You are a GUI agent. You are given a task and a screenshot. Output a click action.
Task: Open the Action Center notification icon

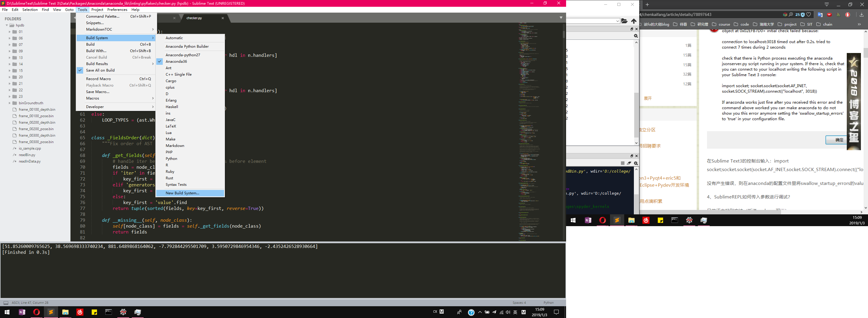click(x=556, y=312)
